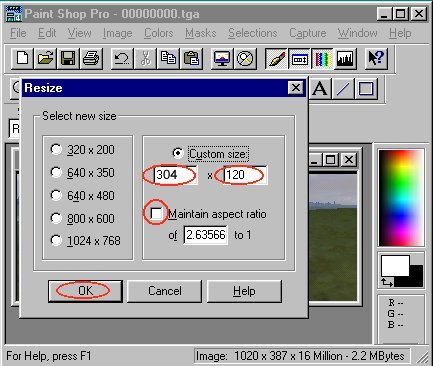
Task: Click the New file toolbar icon
Action: (x=22, y=59)
